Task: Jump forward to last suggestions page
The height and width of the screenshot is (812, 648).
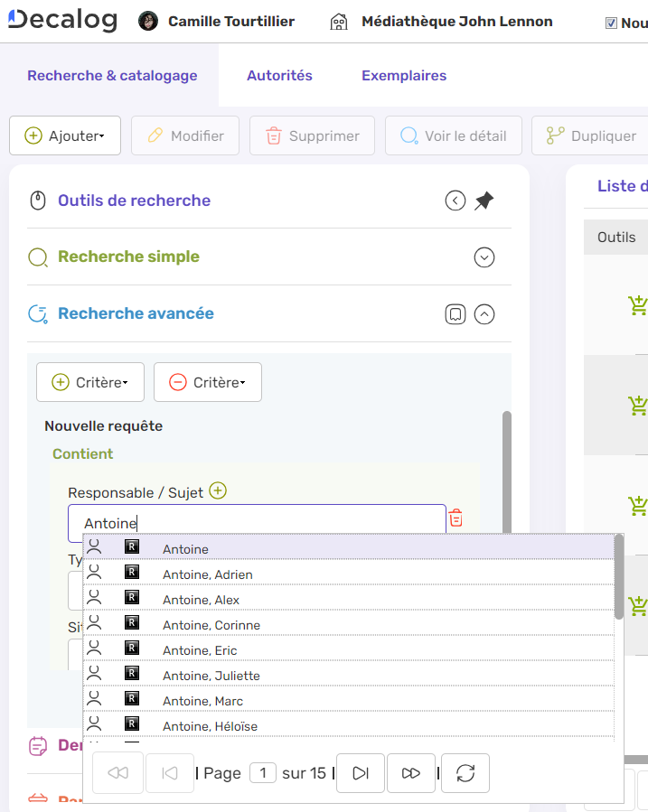Action: click(411, 773)
